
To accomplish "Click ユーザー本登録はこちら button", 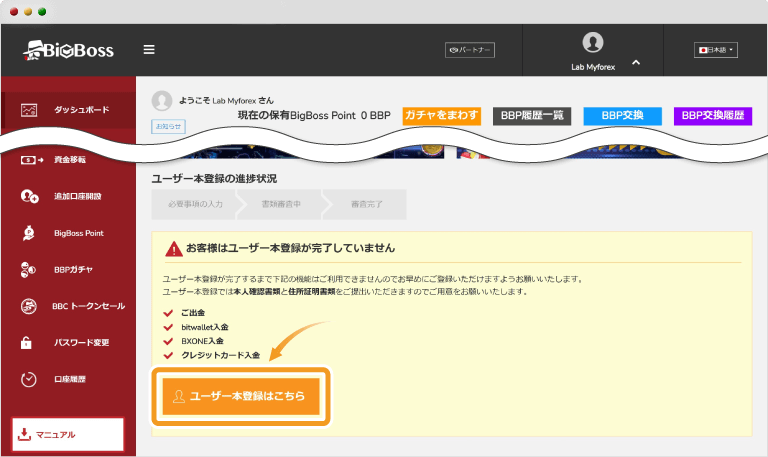I will (x=241, y=396).
